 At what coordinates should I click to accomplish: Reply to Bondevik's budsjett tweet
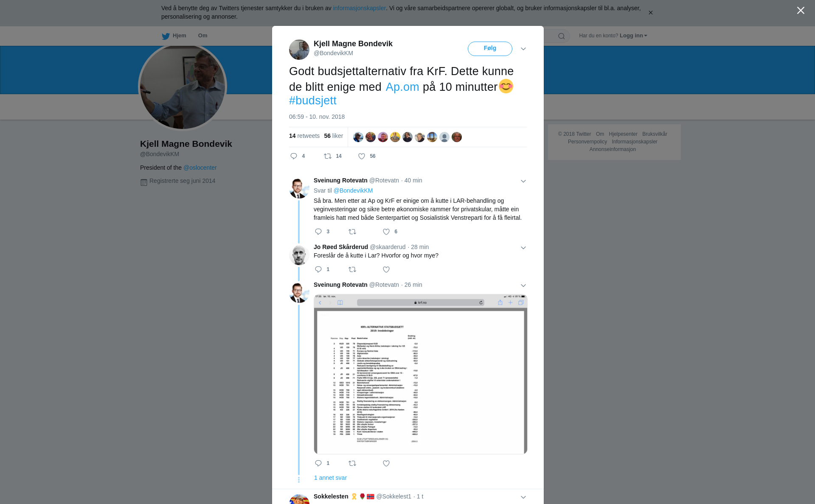pyautogui.click(x=294, y=156)
